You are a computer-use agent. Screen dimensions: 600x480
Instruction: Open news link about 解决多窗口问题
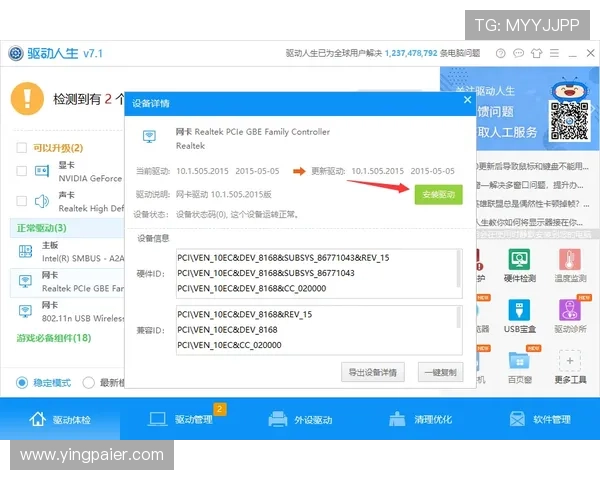(x=530, y=185)
